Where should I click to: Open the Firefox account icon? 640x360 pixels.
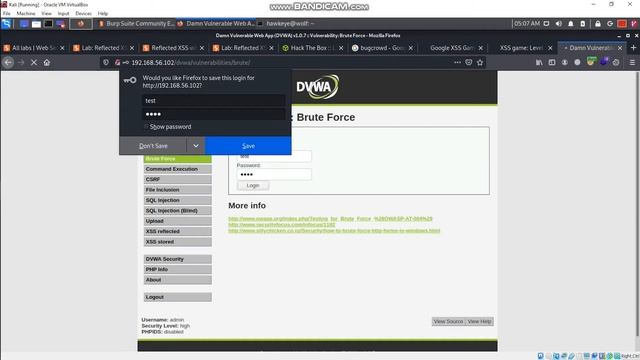(x=564, y=62)
